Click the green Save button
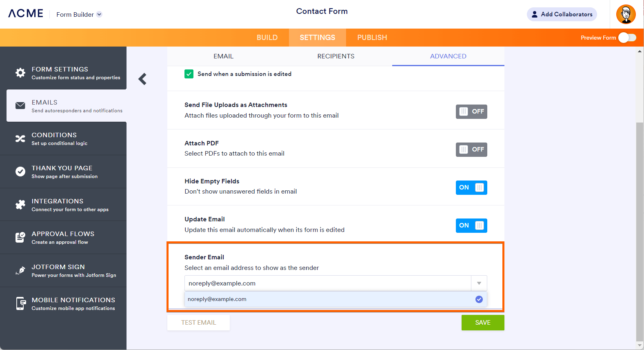 [483, 323]
